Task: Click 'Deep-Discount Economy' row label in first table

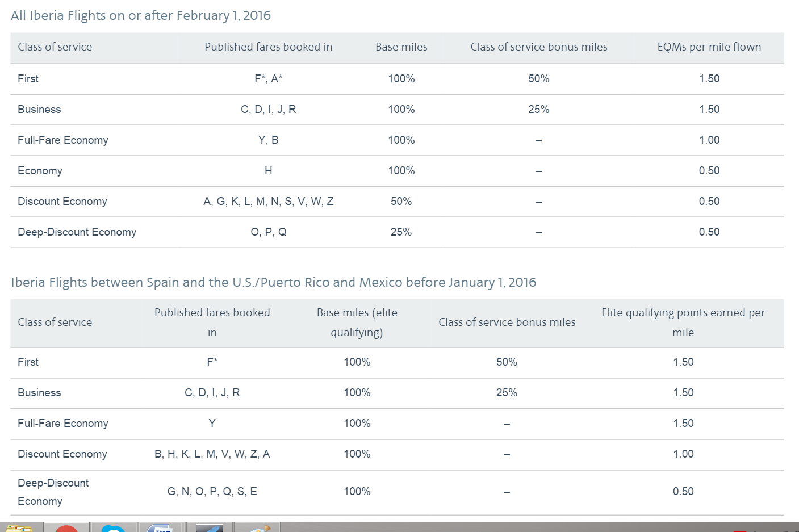Action: pos(77,232)
